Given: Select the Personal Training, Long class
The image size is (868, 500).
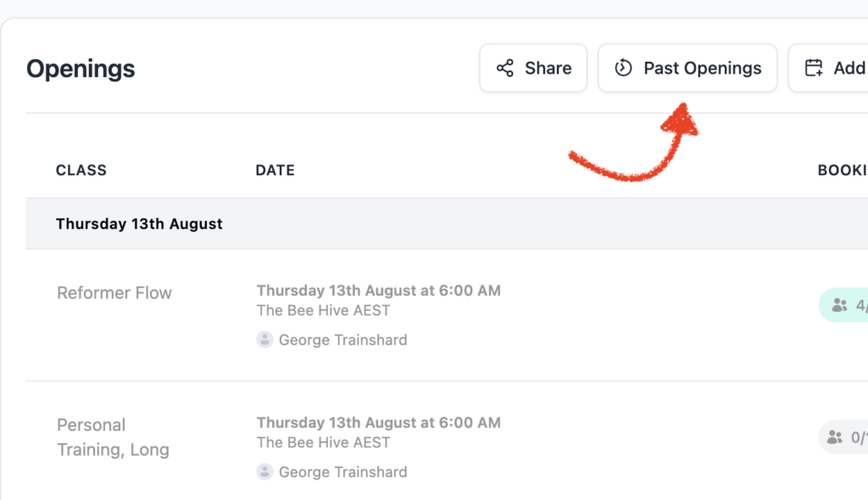Looking at the screenshot, I should click(x=113, y=437).
